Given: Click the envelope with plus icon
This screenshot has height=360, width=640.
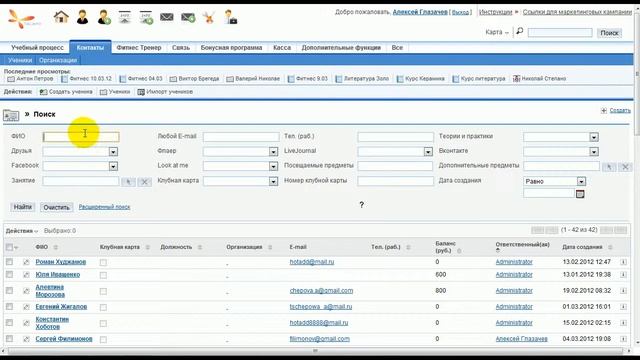Looking at the screenshot, I should click(188, 18).
